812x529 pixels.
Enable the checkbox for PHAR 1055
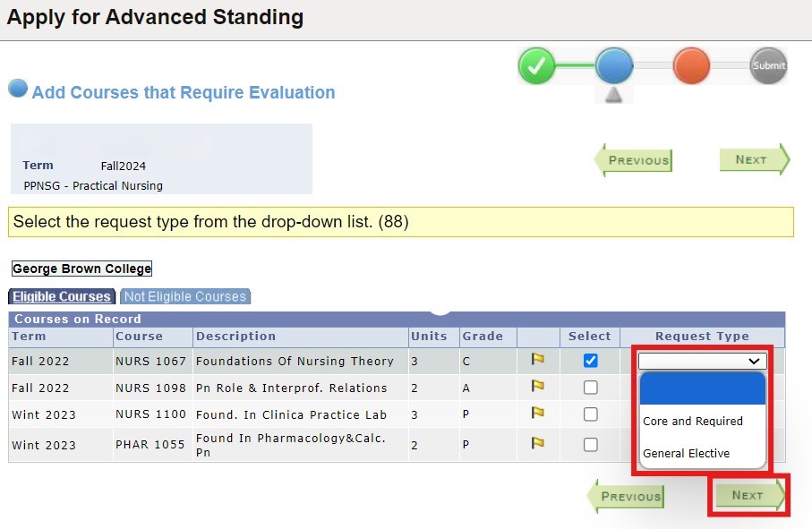pos(589,442)
